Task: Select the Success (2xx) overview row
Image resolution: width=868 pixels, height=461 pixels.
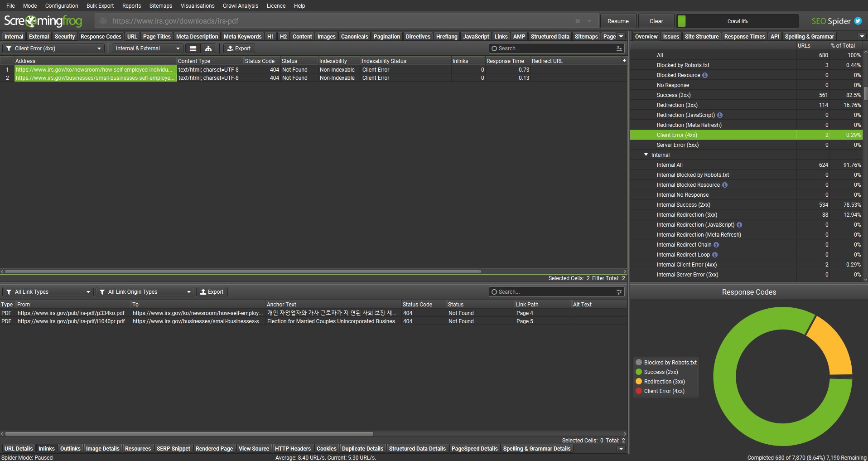Action: click(746, 95)
